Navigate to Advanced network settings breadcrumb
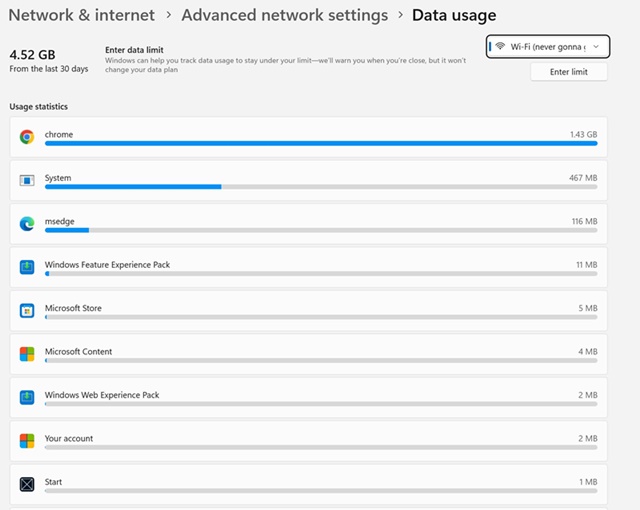This screenshot has width=640, height=510. click(284, 15)
